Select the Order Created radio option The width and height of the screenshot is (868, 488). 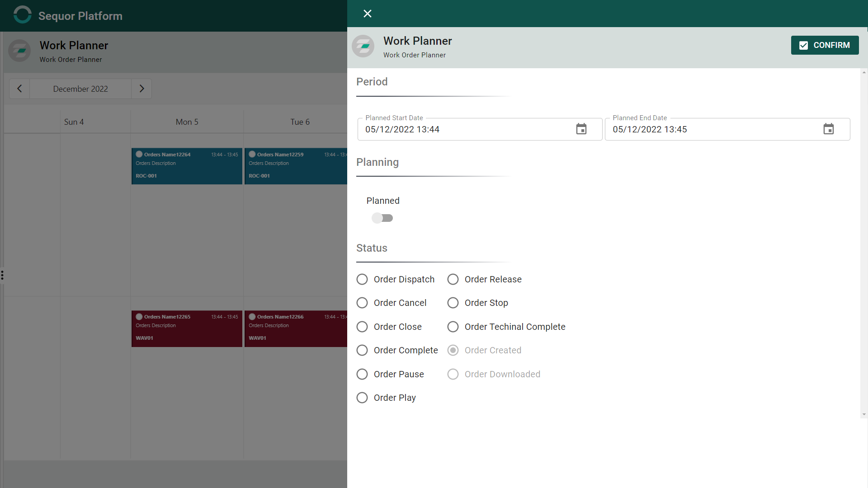tap(453, 350)
